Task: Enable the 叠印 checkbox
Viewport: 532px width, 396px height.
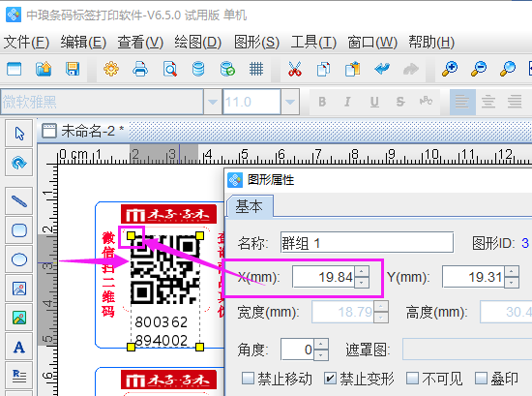Action: point(481,378)
